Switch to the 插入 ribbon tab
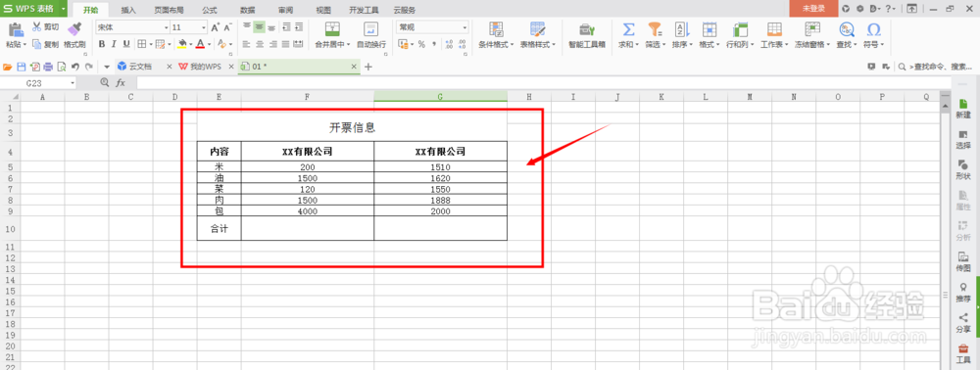This screenshot has height=370, width=980. 128,10
